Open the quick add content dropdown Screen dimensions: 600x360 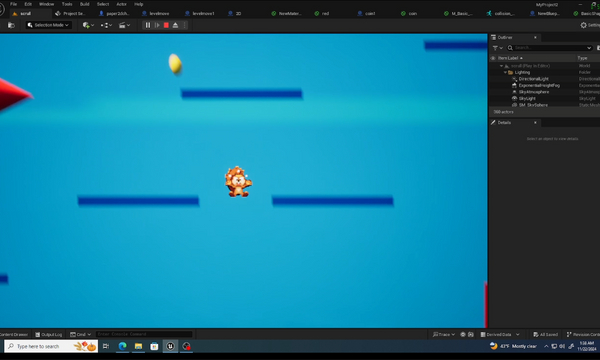pos(88,25)
